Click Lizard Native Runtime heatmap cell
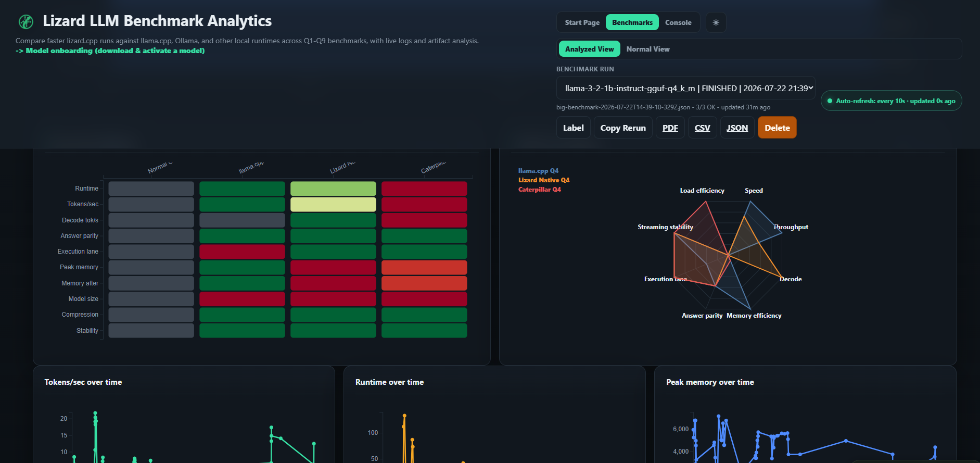Viewport: 980px width, 463px height. tap(333, 189)
